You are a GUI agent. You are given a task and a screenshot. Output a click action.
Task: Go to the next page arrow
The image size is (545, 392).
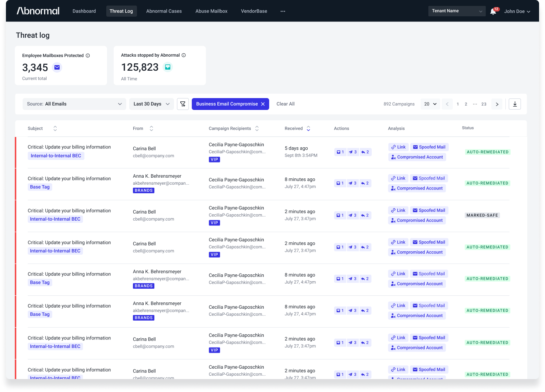tap(497, 104)
